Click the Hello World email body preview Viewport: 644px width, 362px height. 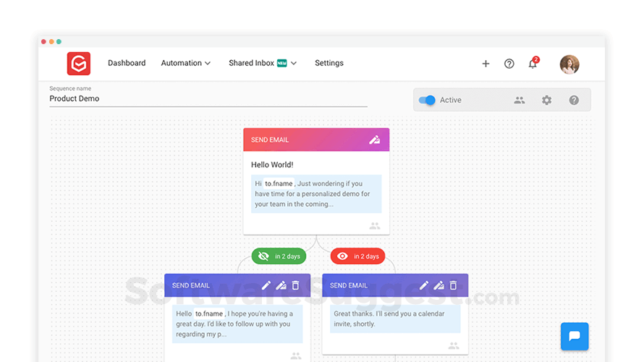click(316, 194)
